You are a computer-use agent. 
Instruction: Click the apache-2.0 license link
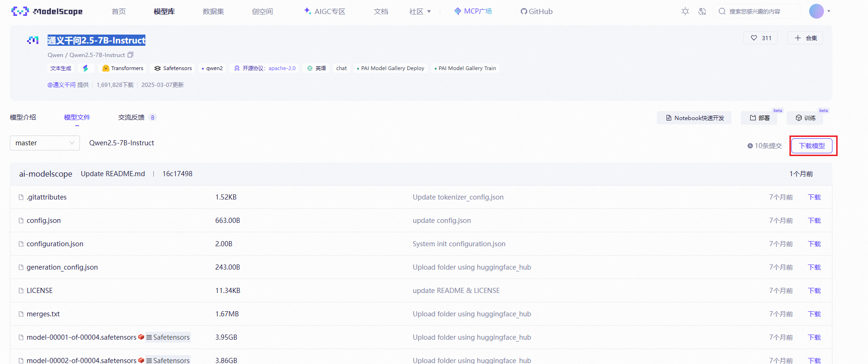pos(282,68)
